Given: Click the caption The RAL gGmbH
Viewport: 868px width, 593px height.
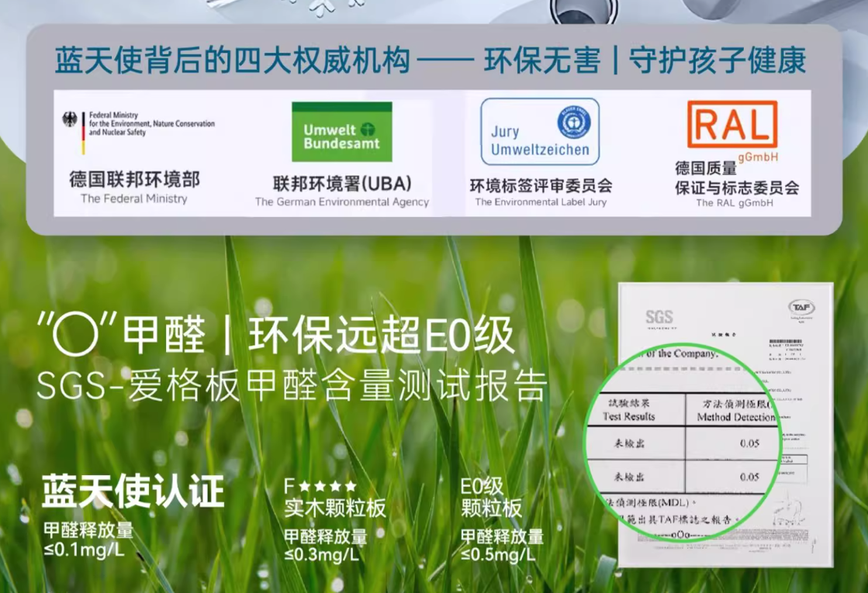Looking at the screenshot, I should (735, 202).
